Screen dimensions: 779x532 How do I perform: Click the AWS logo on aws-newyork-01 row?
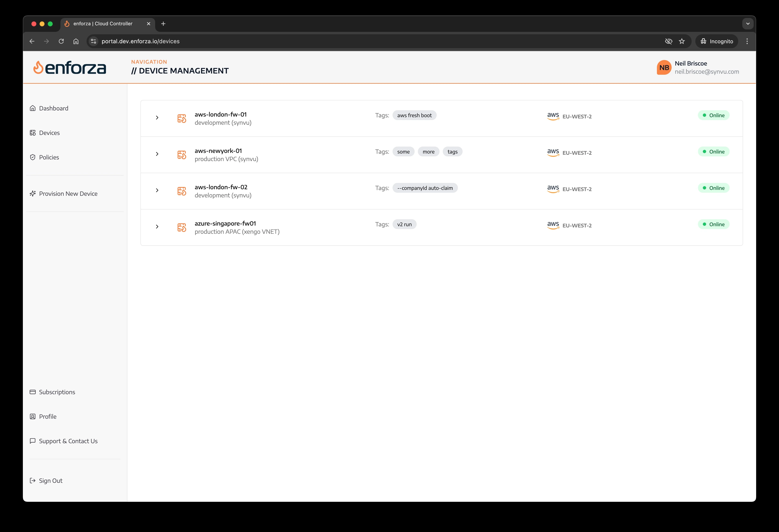click(553, 152)
